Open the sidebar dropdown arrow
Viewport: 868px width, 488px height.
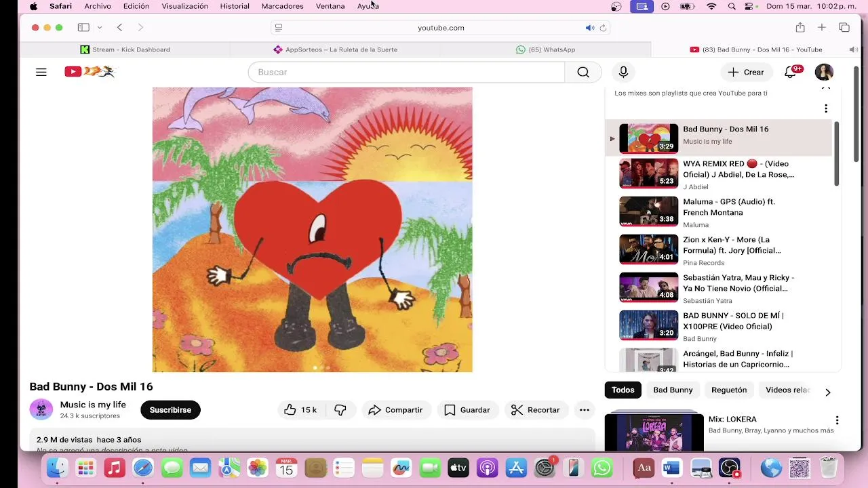[100, 28]
